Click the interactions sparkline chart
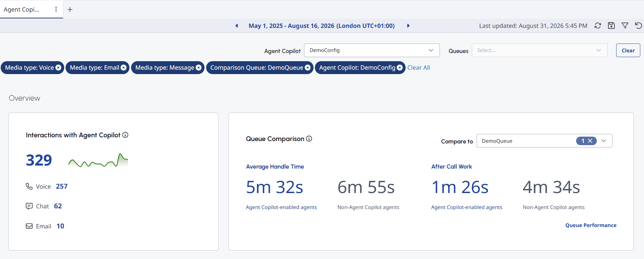This screenshot has width=644, height=259. (x=98, y=160)
